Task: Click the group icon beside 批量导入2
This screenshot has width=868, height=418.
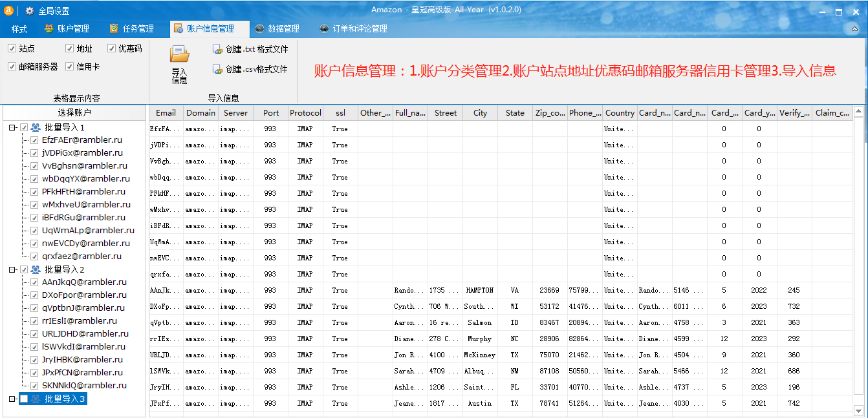Action: coord(36,269)
